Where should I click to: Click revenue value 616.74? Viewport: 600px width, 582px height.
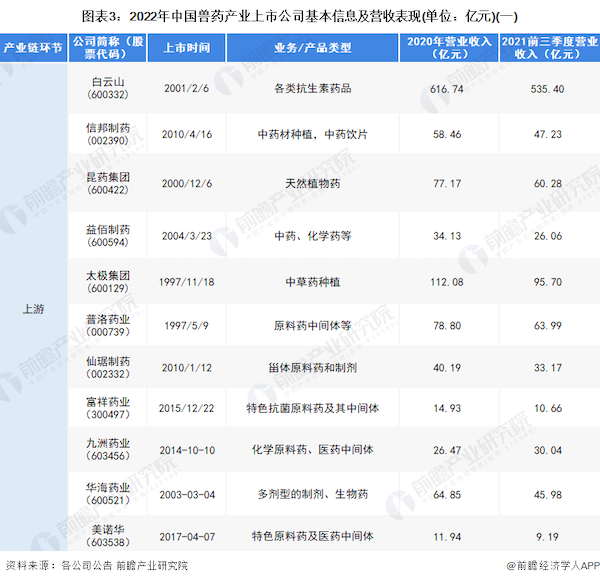447,89
